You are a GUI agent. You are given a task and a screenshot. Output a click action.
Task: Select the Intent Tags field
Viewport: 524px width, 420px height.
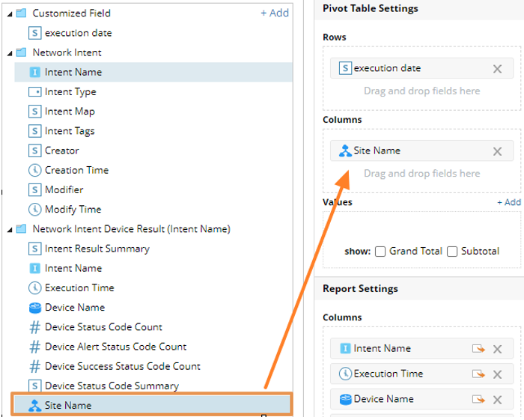tap(70, 131)
